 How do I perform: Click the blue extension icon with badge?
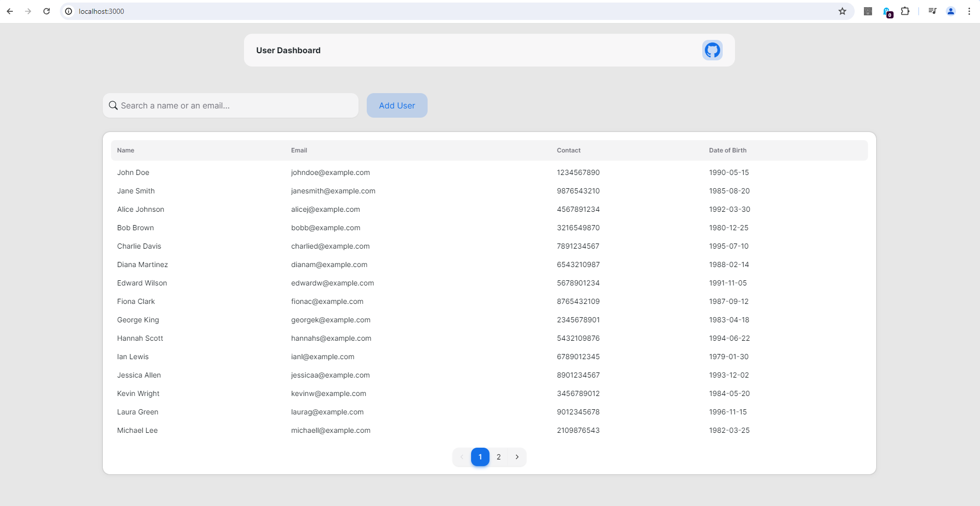(887, 12)
